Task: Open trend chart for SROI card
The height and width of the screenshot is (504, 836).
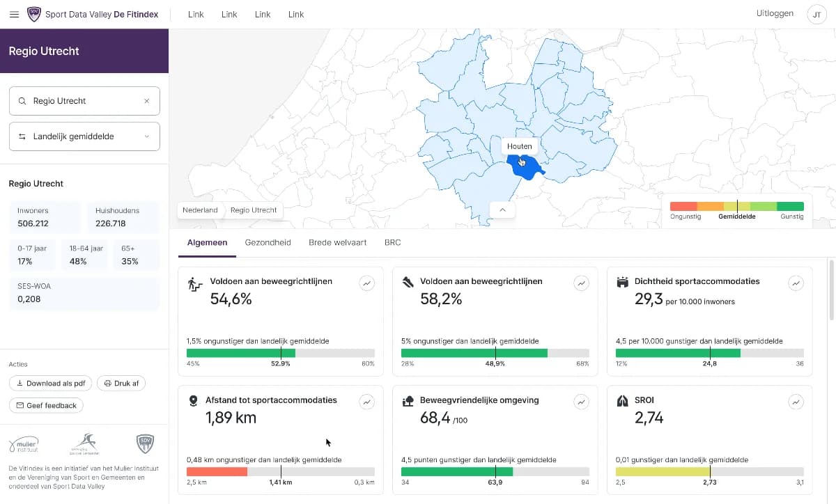Action: pos(796,402)
